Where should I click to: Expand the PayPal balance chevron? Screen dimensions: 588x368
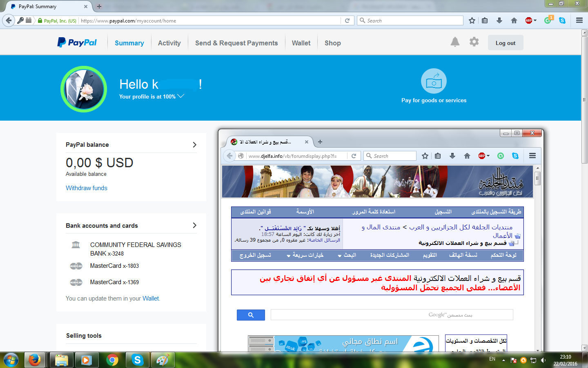[x=194, y=145]
